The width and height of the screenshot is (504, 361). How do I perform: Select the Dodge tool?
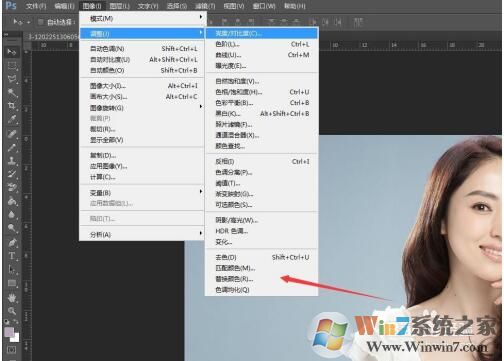[x=12, y=228]
